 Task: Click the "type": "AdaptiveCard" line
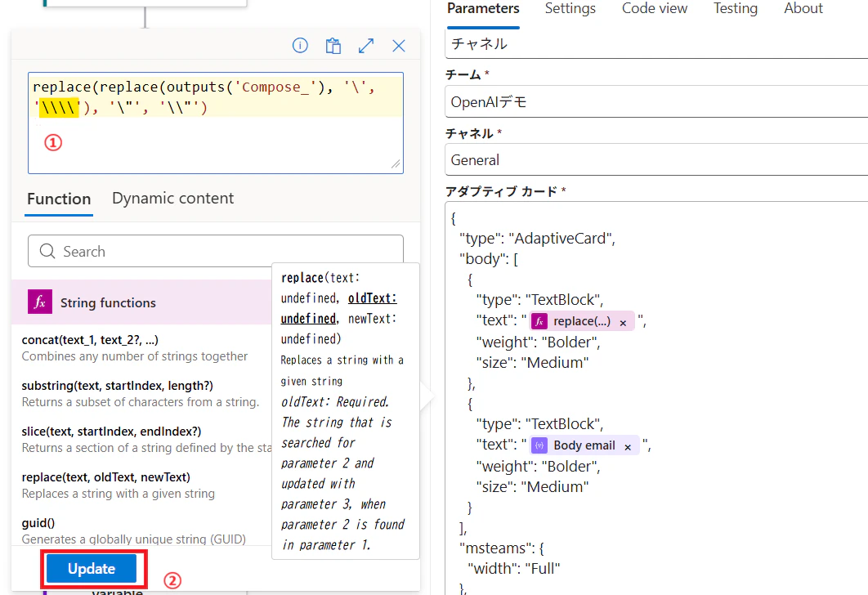pyautogui.click(x=537, y=239)
